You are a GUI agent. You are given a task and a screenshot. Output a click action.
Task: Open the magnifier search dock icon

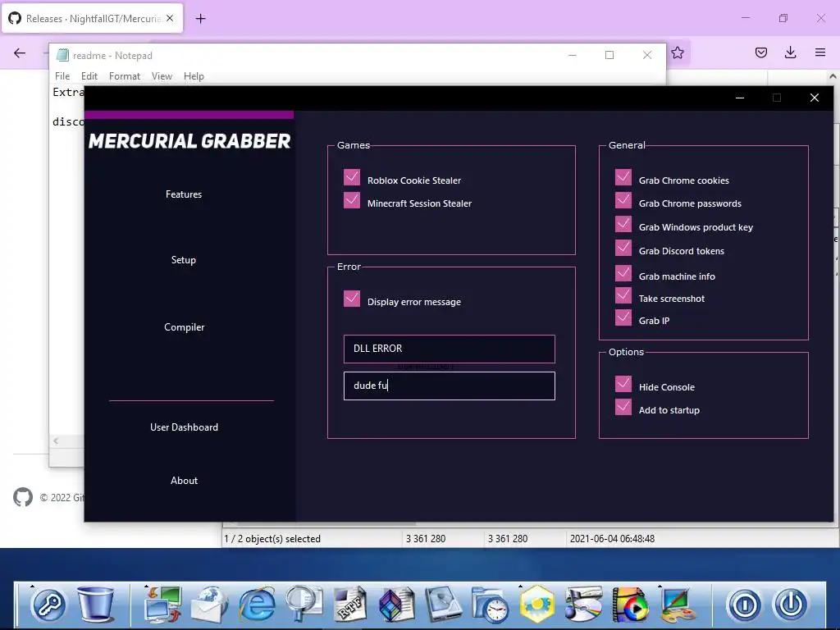(x=304, y=605)
